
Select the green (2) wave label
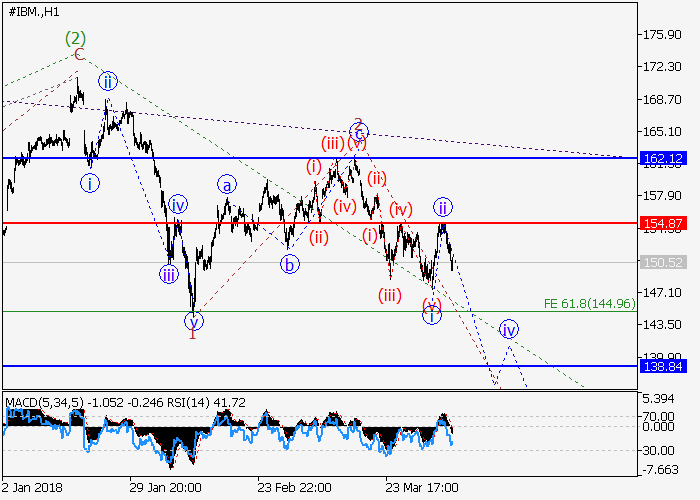pyautogui.click(x=76, y=39)
